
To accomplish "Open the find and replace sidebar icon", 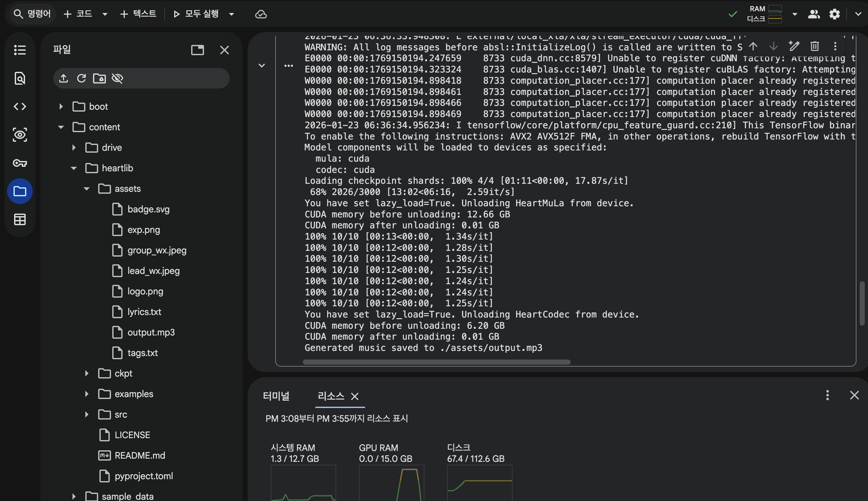I will coord(20,78).
